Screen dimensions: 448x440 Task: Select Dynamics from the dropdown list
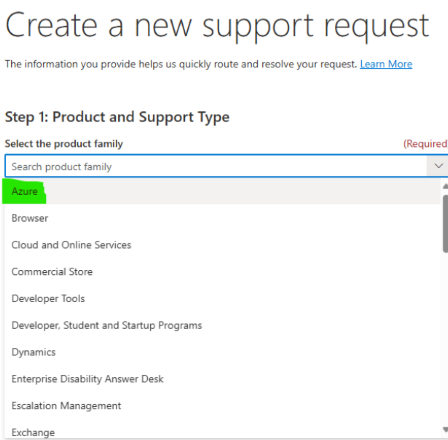(223, 352)
